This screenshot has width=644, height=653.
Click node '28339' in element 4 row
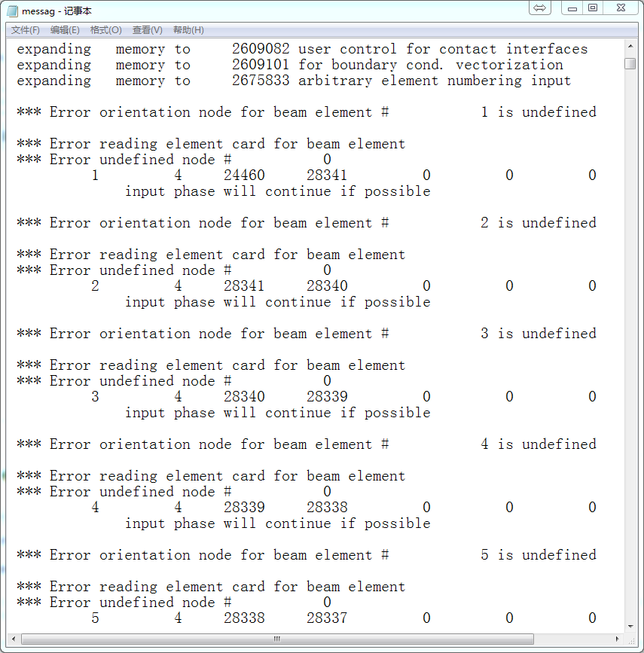click(x=244, y=508)
